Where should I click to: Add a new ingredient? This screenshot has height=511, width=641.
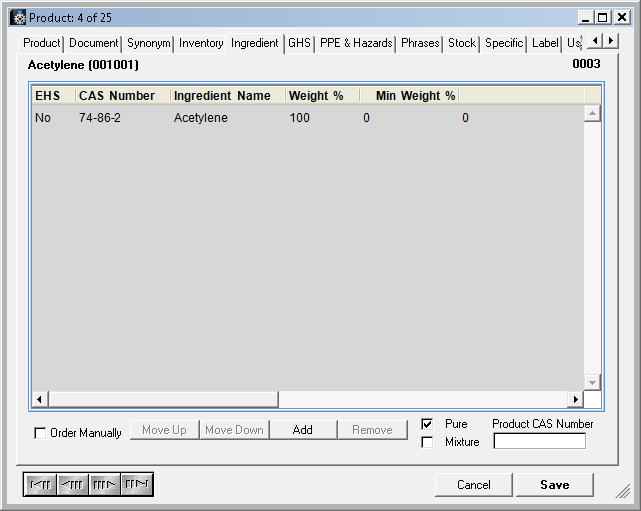point(302,430)
